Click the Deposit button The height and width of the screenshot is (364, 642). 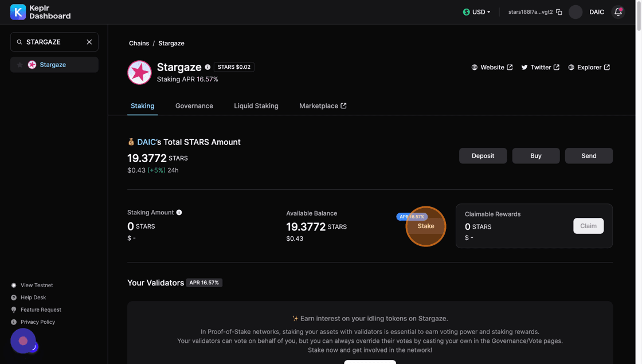(483, 156)
